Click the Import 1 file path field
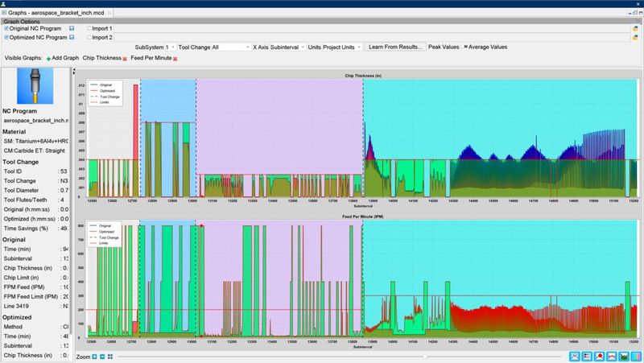 (372, 29)
